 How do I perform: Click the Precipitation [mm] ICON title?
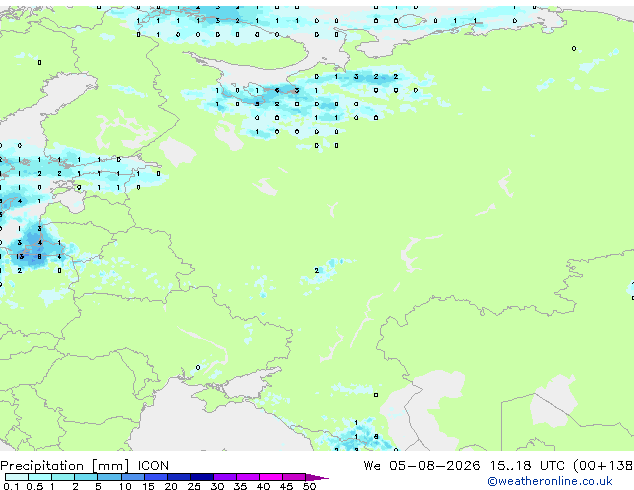84,466
